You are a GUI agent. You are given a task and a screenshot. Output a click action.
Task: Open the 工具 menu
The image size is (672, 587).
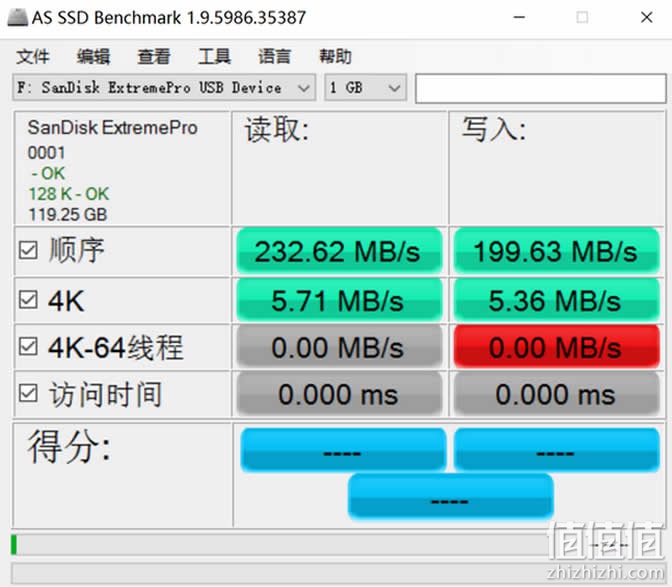pyautogui.click(x=214, y=57)
